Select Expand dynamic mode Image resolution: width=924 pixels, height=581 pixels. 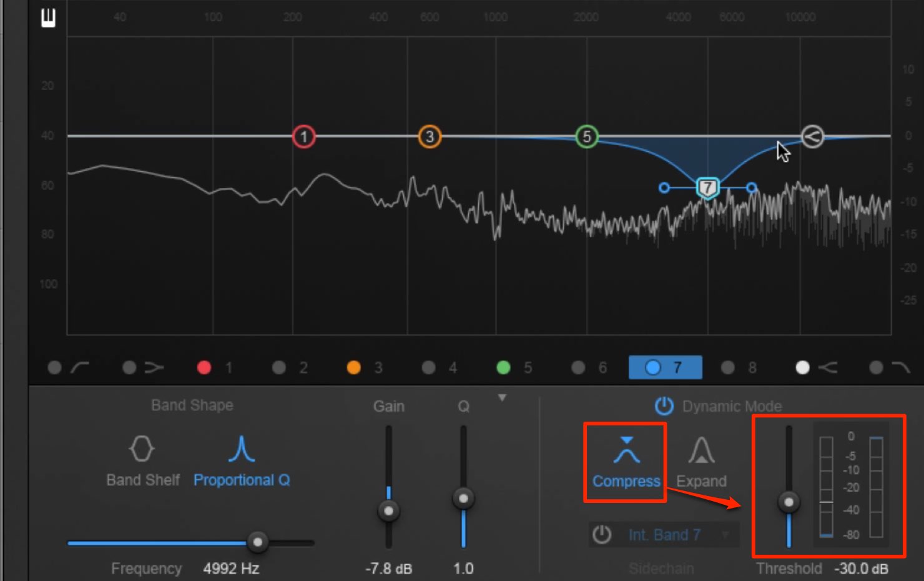coord(701,462)
